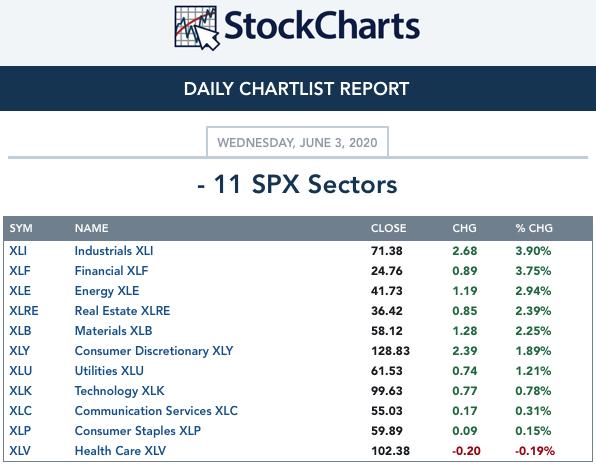The image size is (596, 464).
Task: Click the % CHG column header
Action: click(534, 228)
